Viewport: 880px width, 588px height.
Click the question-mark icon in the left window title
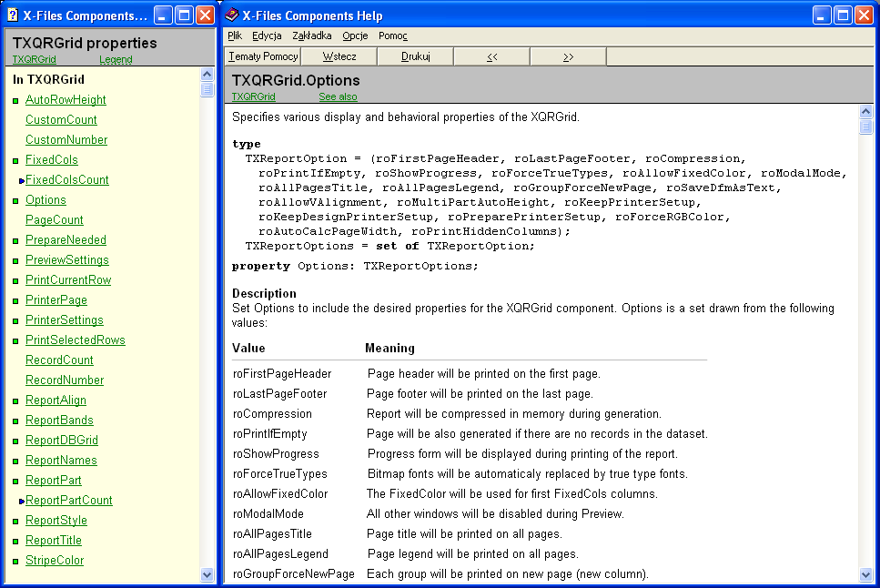[12, 15]
